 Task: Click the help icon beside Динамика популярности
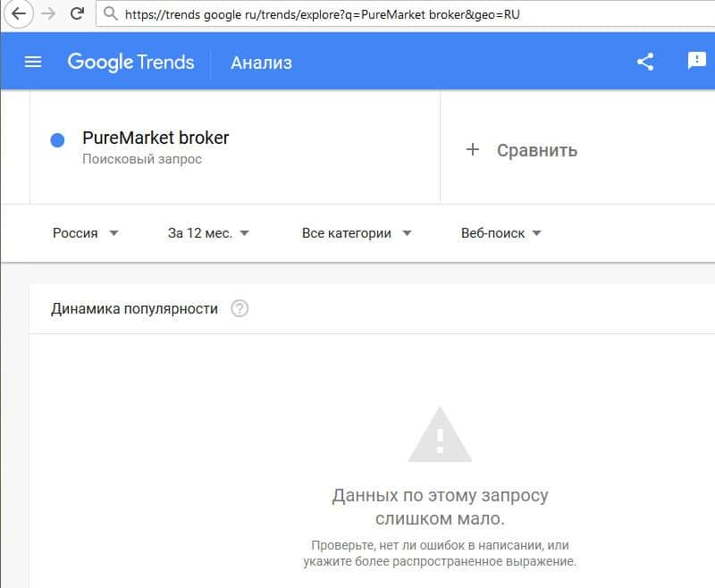(x=240, y=309)
